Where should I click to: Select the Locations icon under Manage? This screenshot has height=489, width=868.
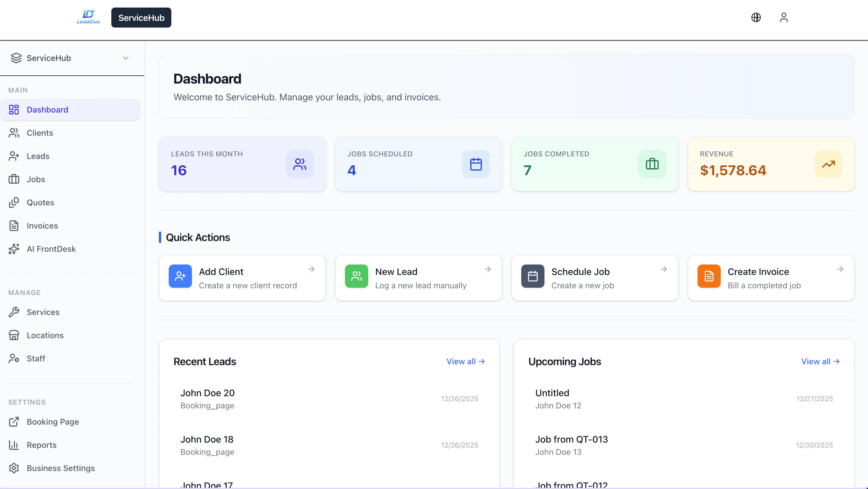(x=14, y=335)
